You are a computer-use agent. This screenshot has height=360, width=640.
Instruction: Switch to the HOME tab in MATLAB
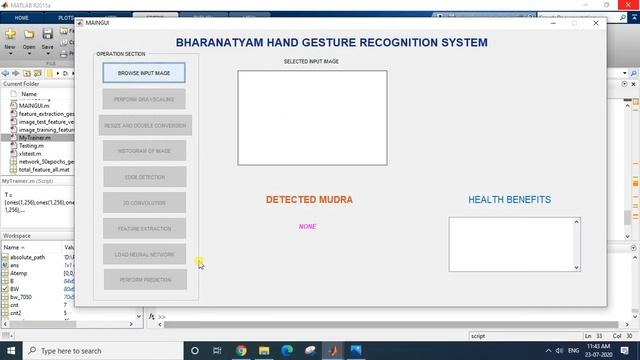pos(21,18)
